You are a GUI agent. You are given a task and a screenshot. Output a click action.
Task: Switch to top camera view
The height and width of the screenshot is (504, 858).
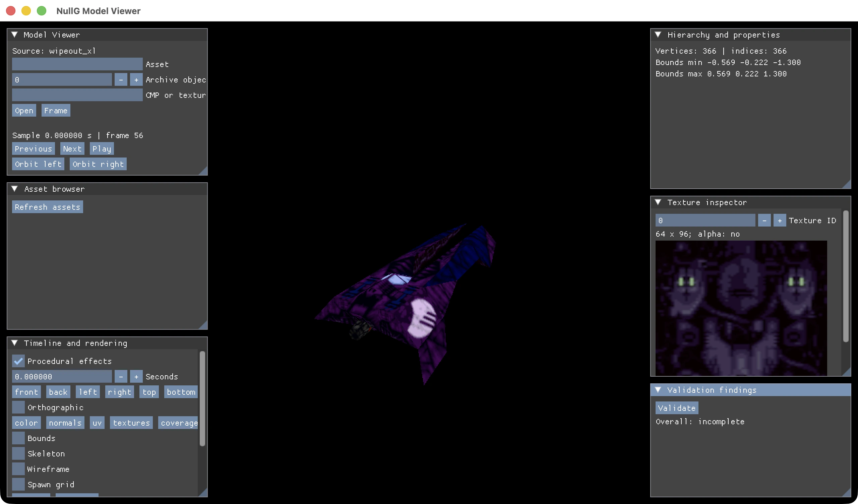click(149, 392)
